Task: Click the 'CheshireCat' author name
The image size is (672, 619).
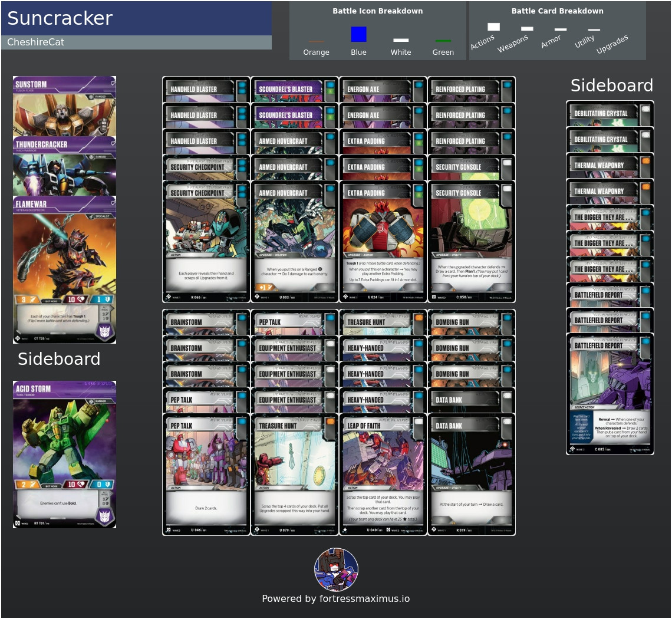Action: point(35,42)
